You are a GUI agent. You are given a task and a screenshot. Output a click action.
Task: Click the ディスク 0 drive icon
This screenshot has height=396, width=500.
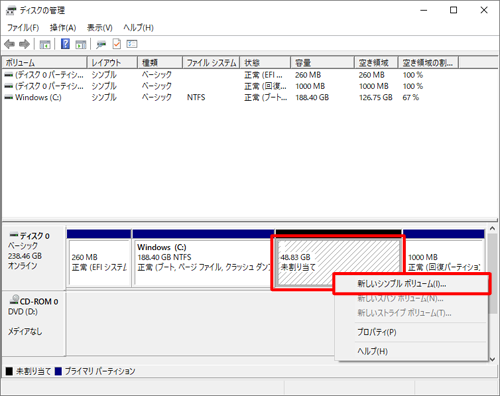tap(14, 235)
